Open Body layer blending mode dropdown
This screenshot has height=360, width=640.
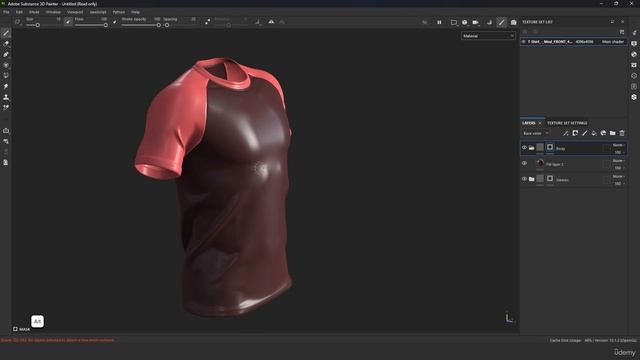coord(618,145)
